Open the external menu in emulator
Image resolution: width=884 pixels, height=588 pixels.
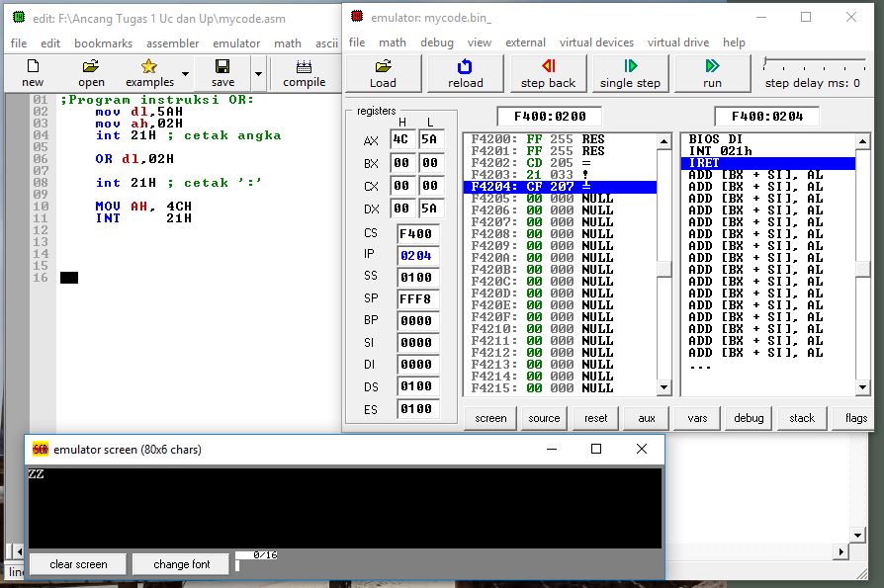pos(525,42)
